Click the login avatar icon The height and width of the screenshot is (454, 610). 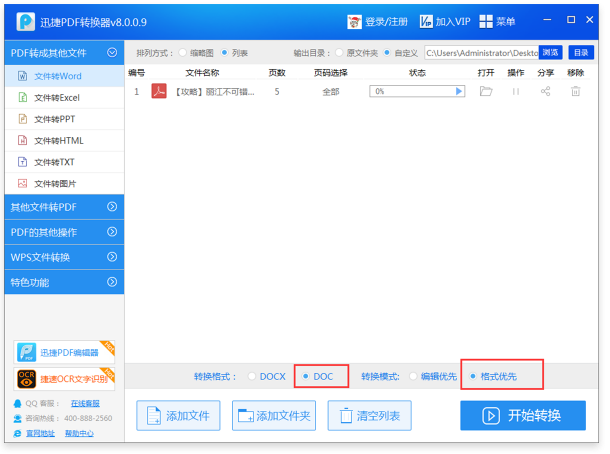[x=354, y=22]
